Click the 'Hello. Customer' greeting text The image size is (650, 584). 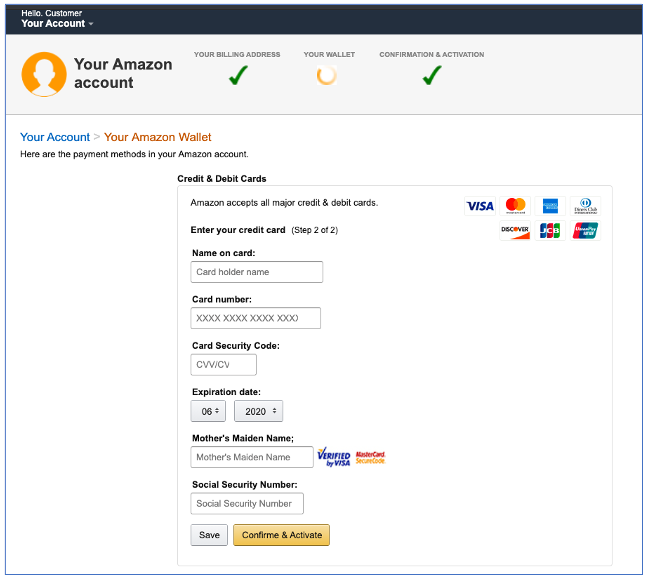(51, 13)
